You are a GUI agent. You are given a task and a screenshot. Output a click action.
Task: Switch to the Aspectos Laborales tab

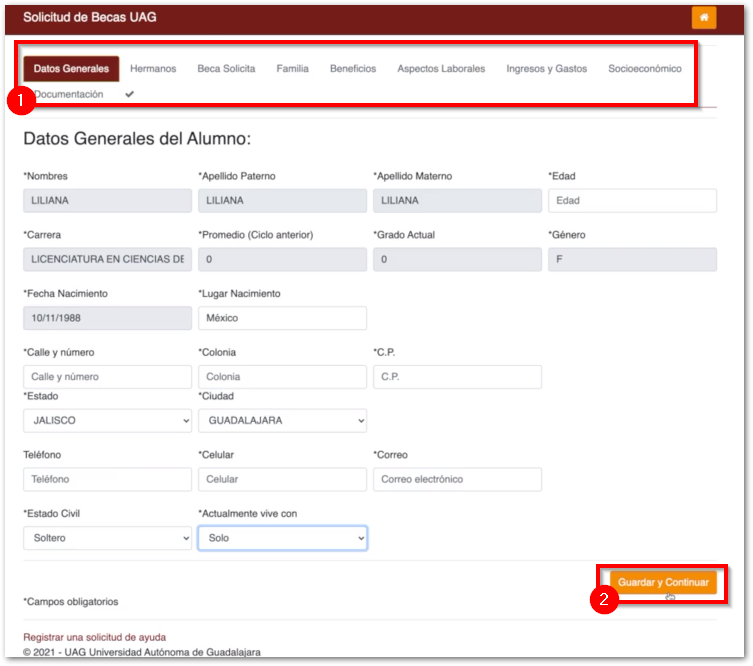(441, 69)
